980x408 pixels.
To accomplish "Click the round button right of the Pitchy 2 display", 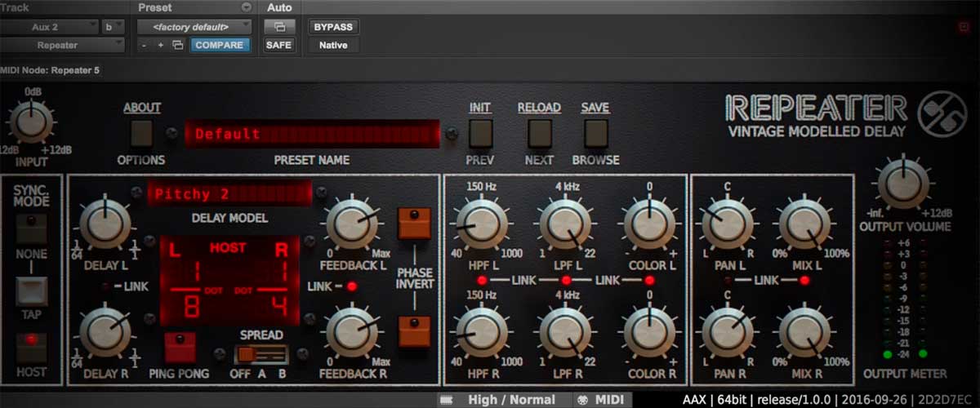I will click(322, 193).
